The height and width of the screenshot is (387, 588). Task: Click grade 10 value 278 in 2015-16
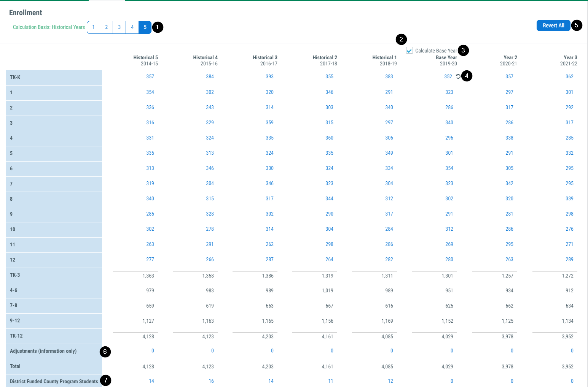210,229
